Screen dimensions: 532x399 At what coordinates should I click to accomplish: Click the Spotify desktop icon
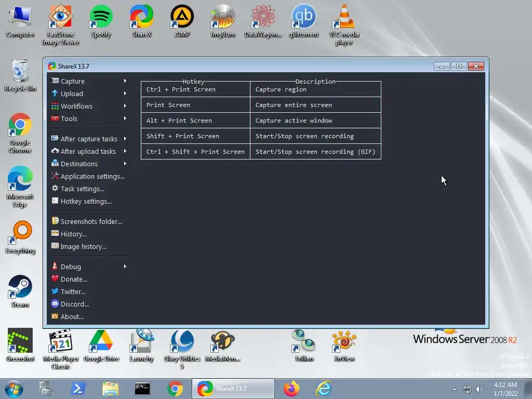pos(101,21)
